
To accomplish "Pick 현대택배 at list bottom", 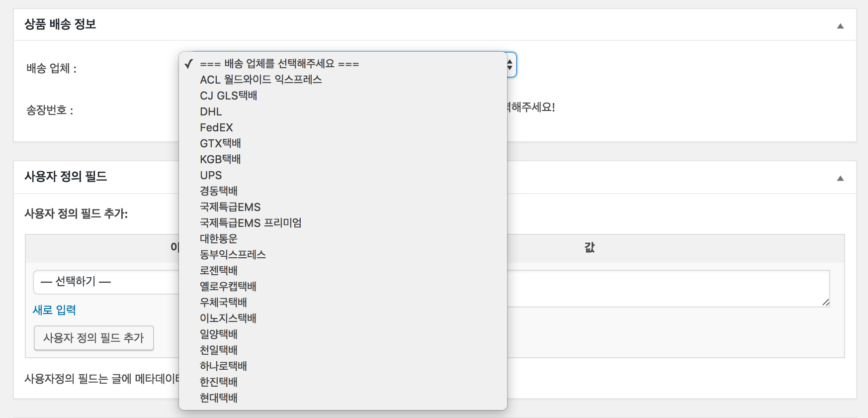I will pyautogui.click(x=343, y=398).
